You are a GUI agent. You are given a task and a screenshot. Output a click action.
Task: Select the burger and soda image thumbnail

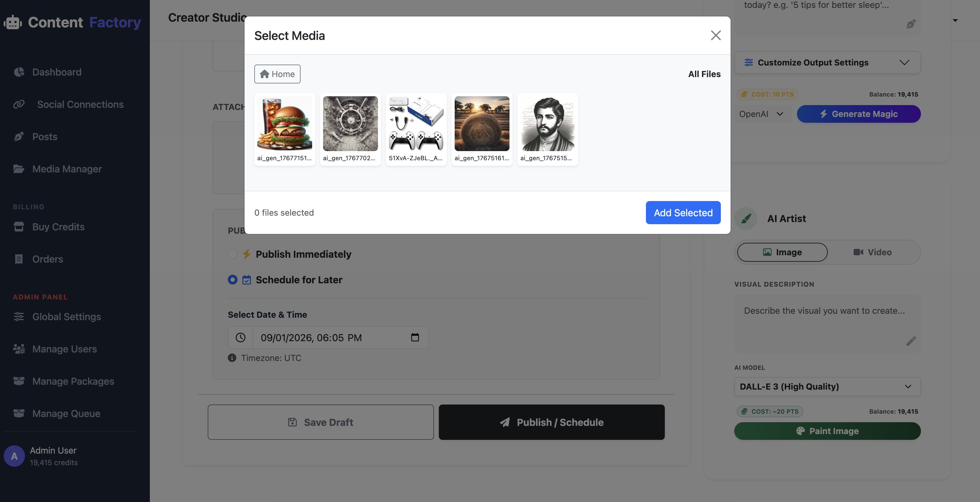pyautogui.click(x=284, y=123)
